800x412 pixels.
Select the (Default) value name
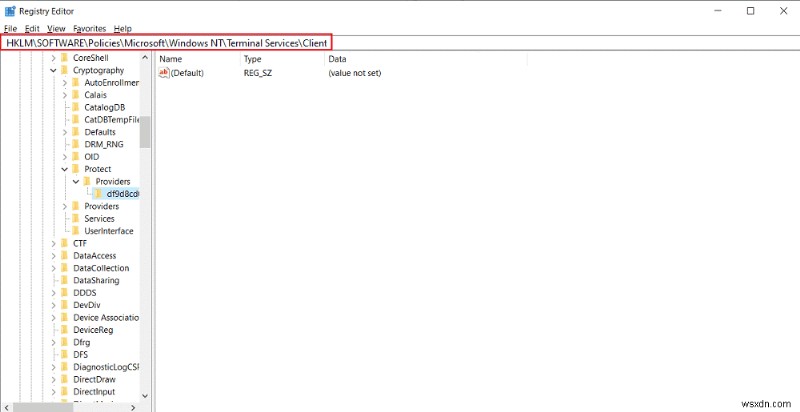click(187, 73)
